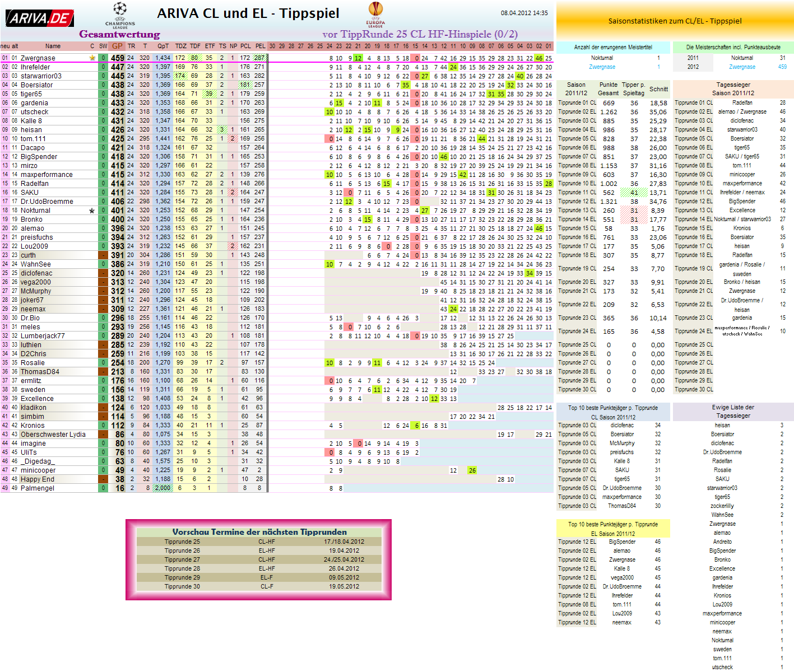794x672 pixels.
Task: Click the orange SW indicator in curth's row
Action: coord(103,255)
